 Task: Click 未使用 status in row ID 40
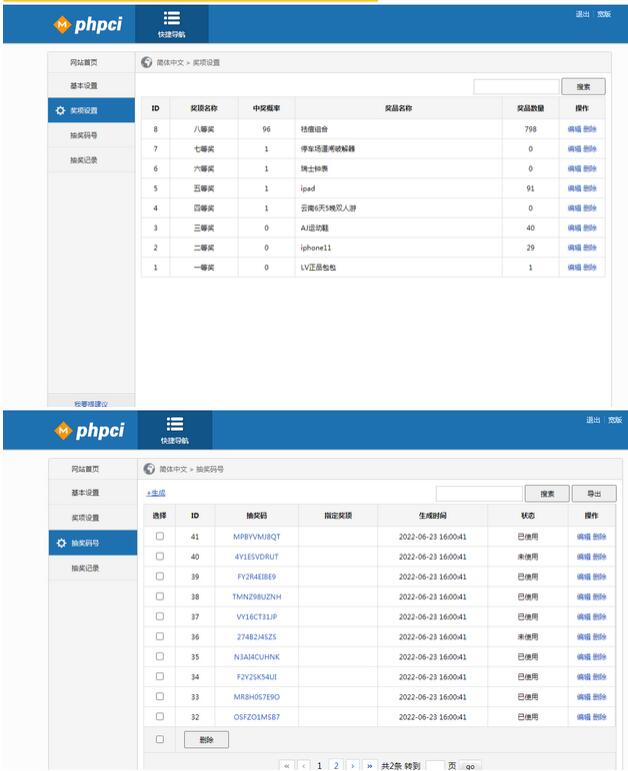coord(528,557)
